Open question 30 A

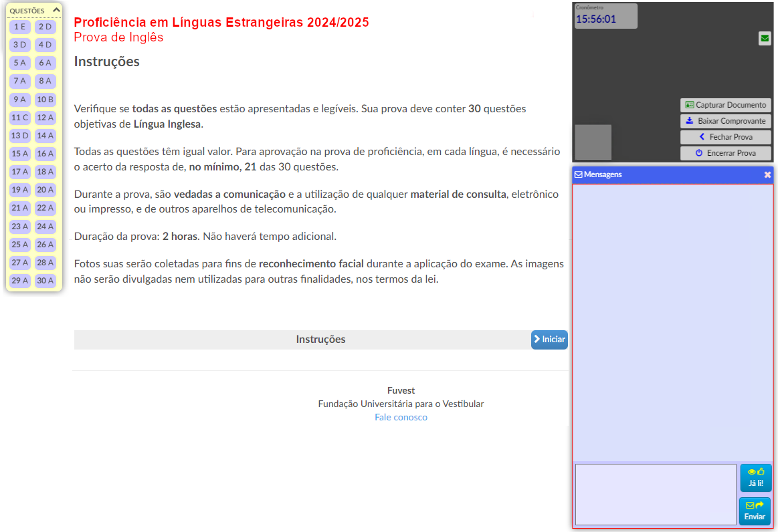[x=45, y=281]
